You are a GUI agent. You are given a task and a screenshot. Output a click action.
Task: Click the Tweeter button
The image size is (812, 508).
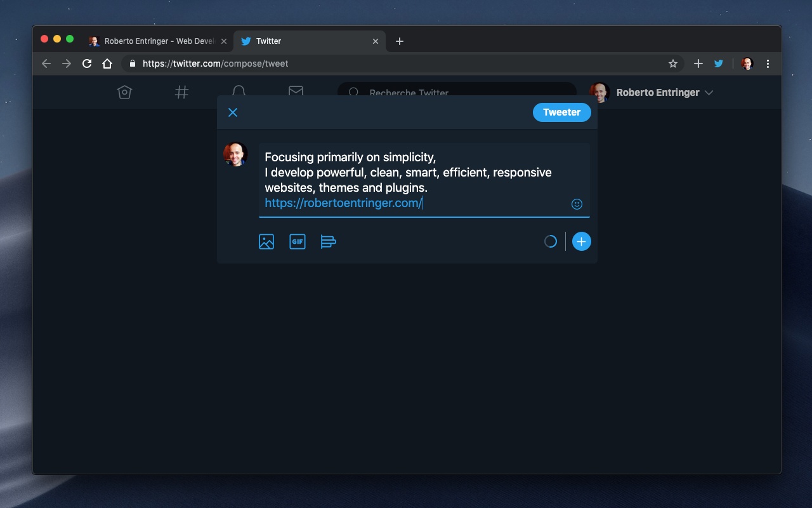click(561, 112)
